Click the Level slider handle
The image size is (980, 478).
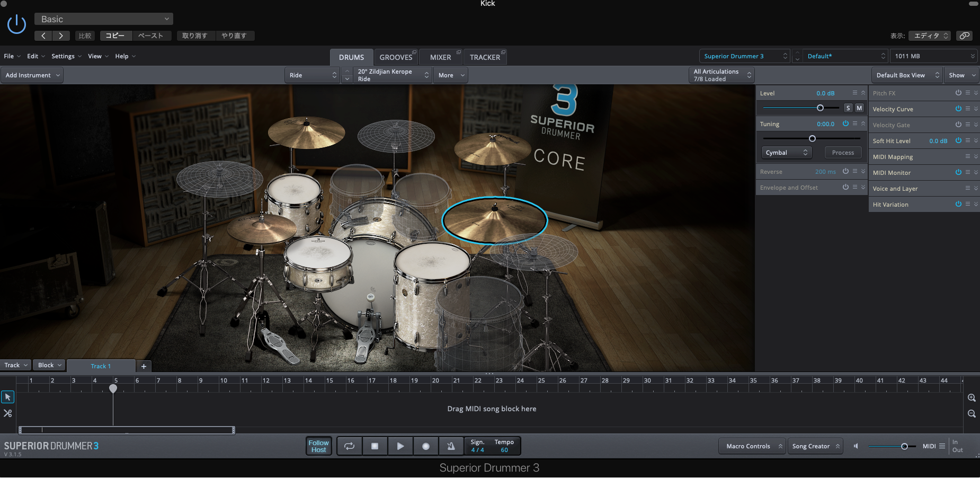(x=820, y=108)
